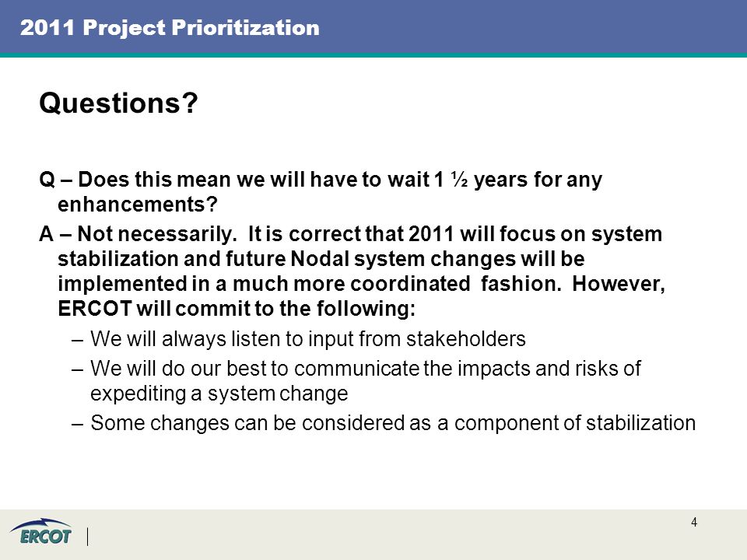
Task: Click the ERCOT logo in footer
Action: [x=41, y=531]
